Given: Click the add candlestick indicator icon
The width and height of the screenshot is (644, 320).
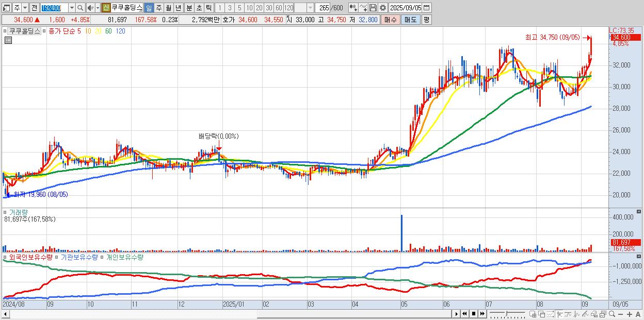Looking at the screenshot, I should click(x=353, y=8).
